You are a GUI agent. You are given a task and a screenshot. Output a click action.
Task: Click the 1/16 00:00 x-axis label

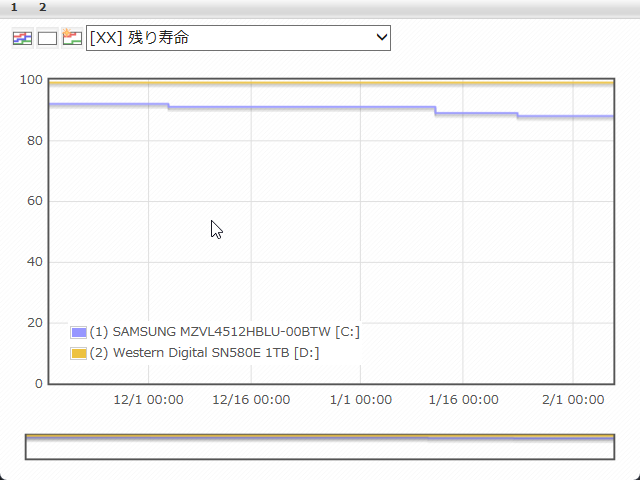click(x=463, y=400)
